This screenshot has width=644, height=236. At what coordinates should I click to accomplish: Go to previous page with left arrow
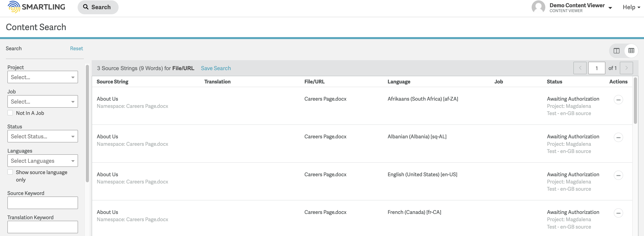[580, 68]
